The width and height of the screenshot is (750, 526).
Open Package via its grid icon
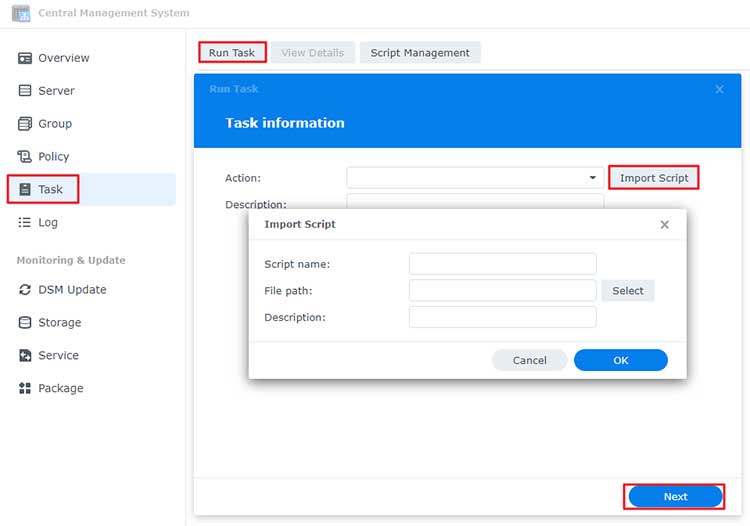coord(25,389)
